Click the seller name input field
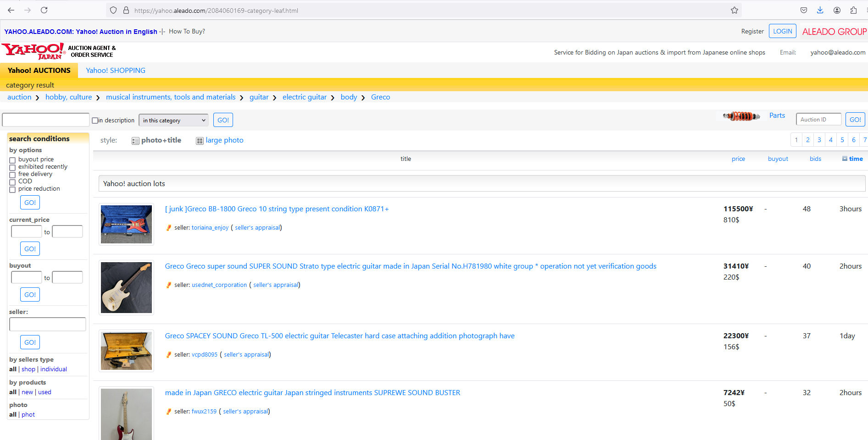 pos(48,324)
